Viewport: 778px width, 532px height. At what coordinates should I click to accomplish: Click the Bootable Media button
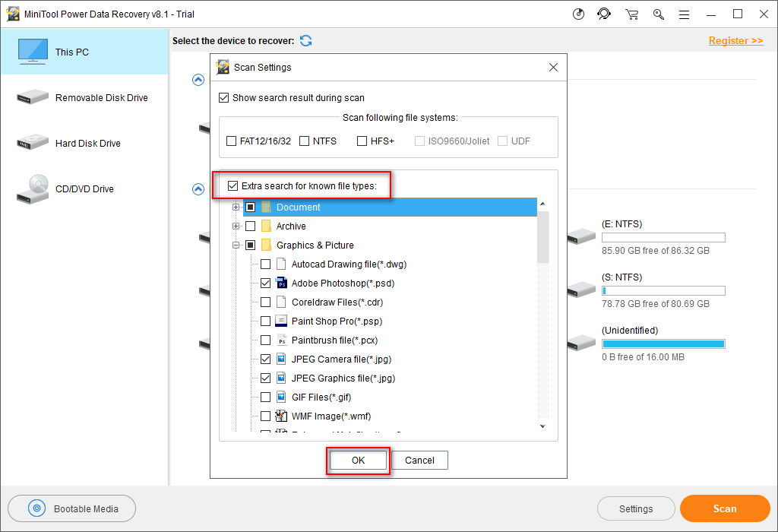(x=72, y=508)
